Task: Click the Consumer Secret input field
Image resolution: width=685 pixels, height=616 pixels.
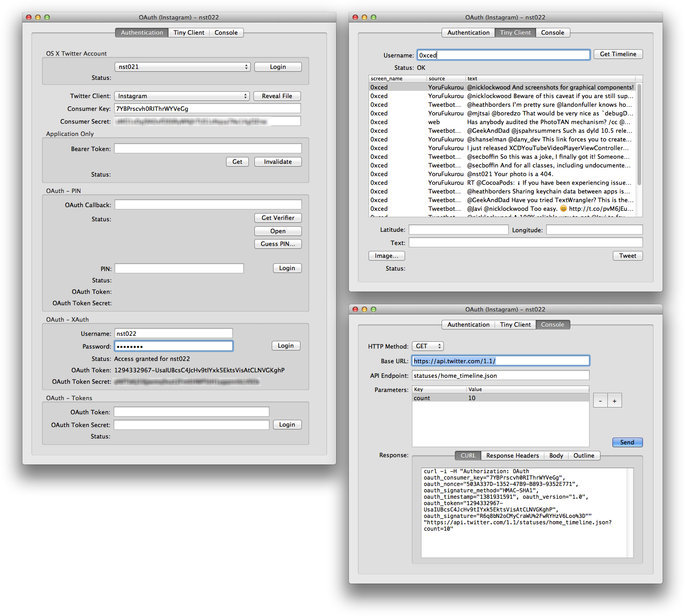Action: tap(207, 121)
